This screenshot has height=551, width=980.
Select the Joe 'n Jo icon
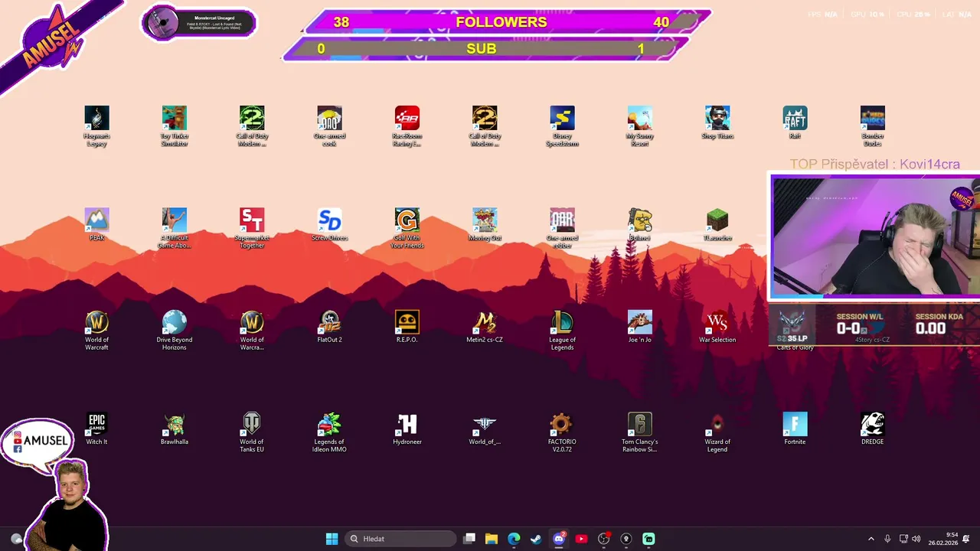pyautogui.click(x=640, y=327)
